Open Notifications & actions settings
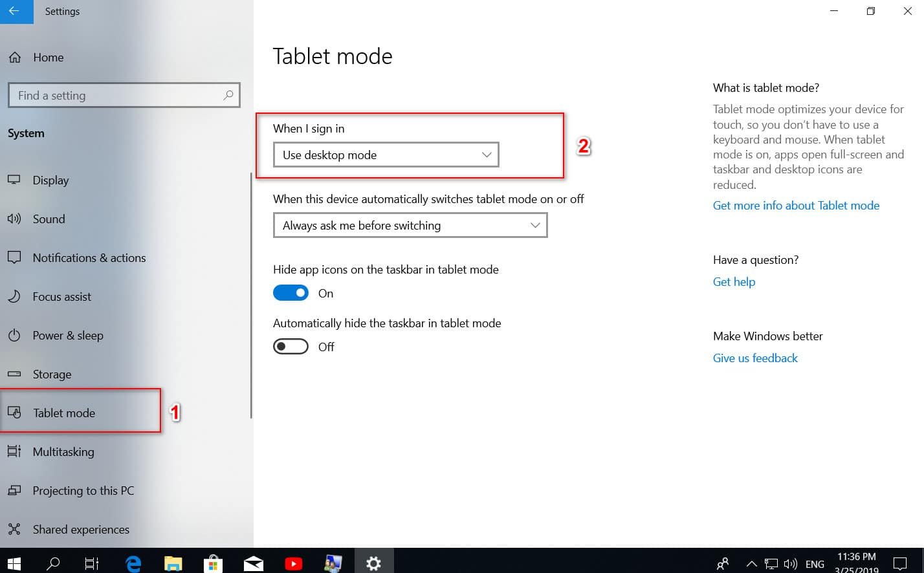This screenshot has width=924, height=573. point(89,258)
